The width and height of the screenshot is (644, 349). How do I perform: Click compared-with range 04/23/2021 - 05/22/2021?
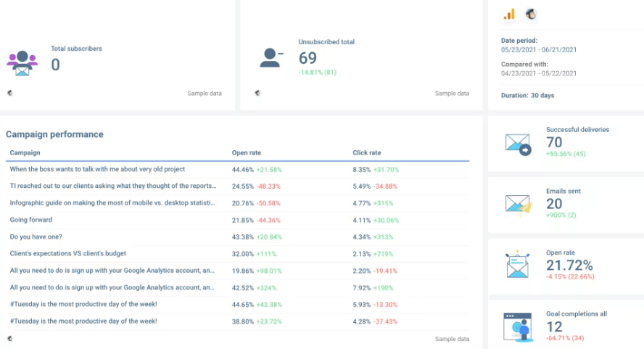(539, 73)
